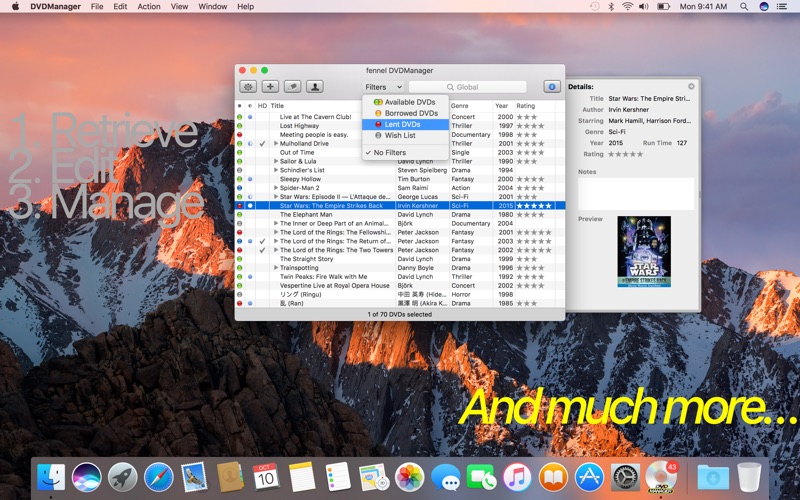The width and height of the screenshot is (800, 500).
Task: Click the person silhouette toolbar button
Action: (x=315, y=87)
